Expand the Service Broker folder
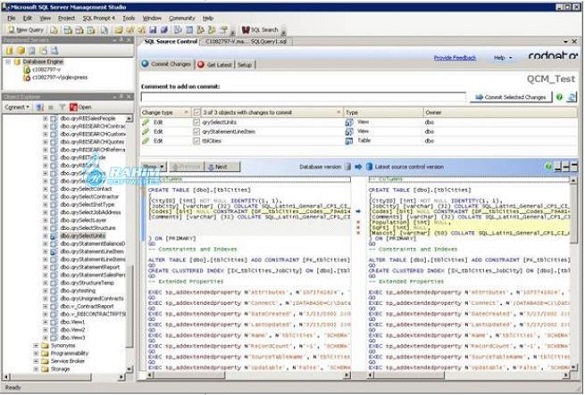This screenshot has height=395, width=585. tap(36, 361)
